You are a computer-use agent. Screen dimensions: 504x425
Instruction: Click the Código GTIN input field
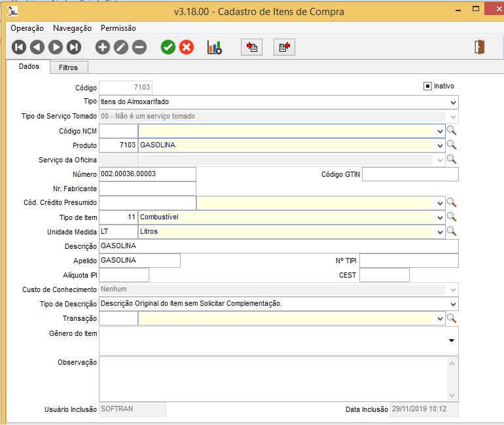pyautogui.click(x=410, y=174)
